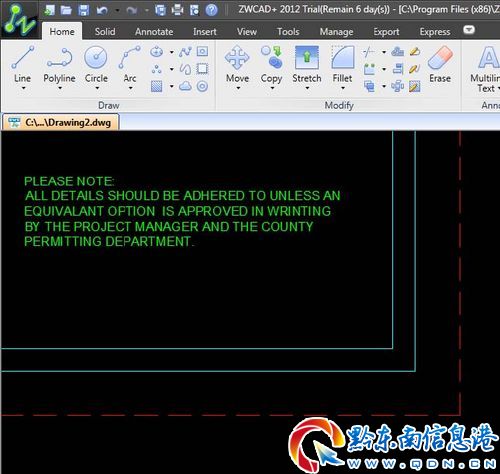
Task: Select the Erase tool
Action: 440,65
